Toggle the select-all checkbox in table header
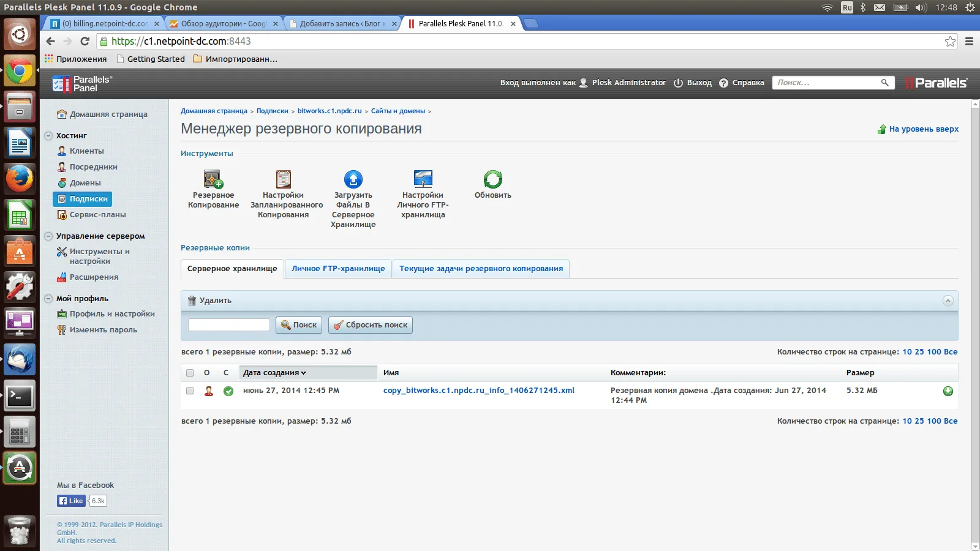Screen dimensions: 980x551 (189, 372)
